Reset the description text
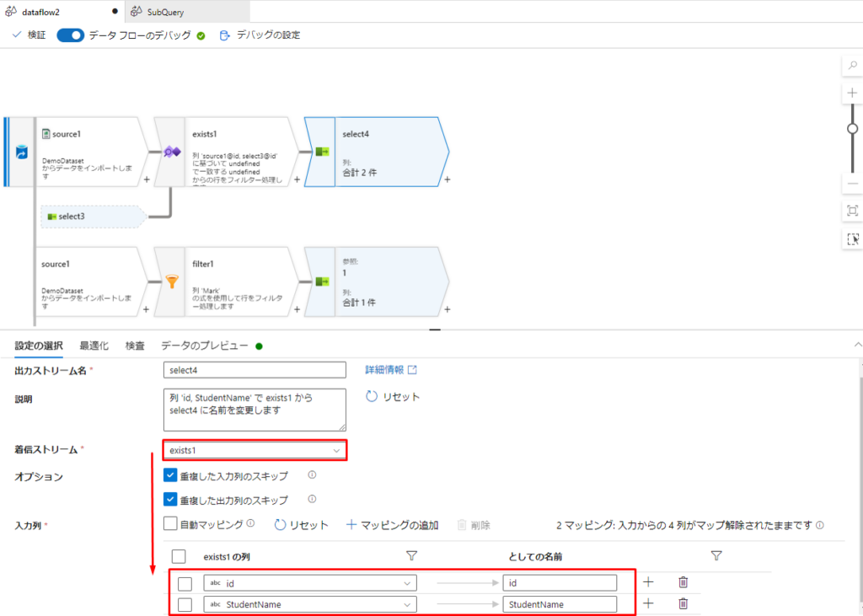 (x=393, y=397)
